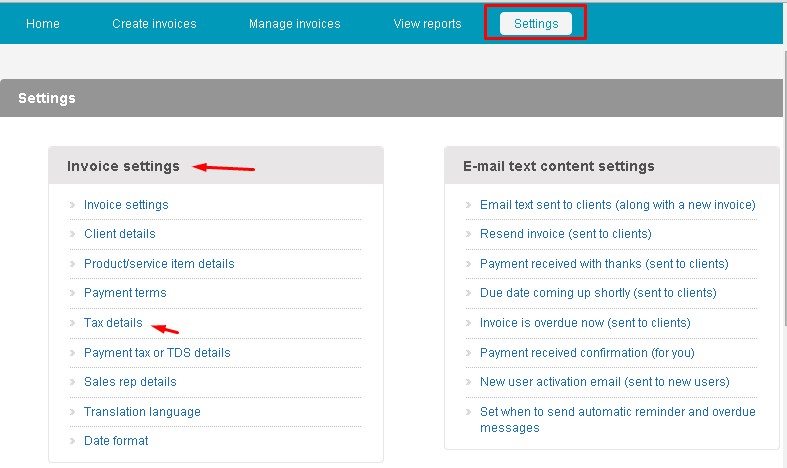Open Create invoices menu item
Viewport: 787px width, 468px height.
pos(154,24)
